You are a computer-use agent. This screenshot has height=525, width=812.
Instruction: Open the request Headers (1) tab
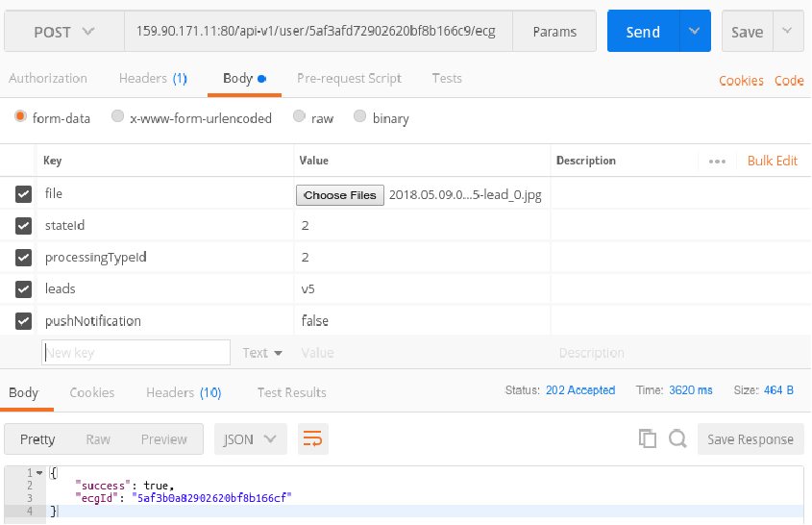(x=153, y=78)
